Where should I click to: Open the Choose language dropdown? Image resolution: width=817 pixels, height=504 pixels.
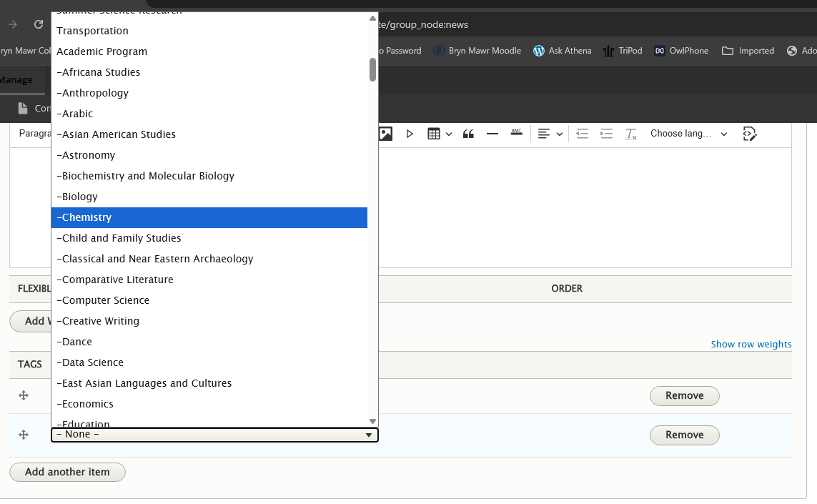(688, 134)
